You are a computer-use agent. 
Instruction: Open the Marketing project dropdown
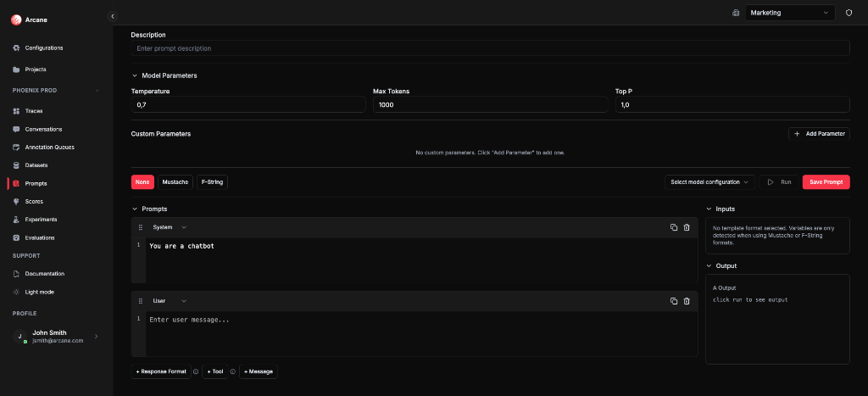tap(791, 13)
